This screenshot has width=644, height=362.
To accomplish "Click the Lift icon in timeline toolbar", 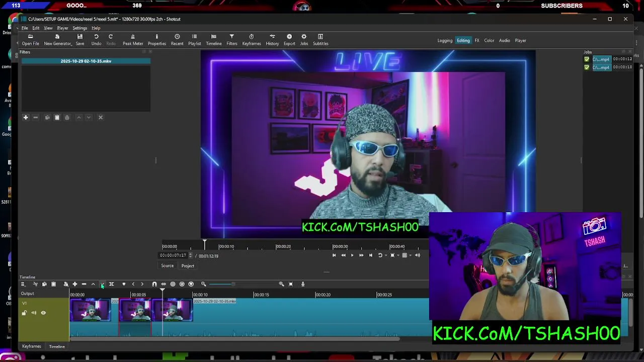I will tap(93, 284).
